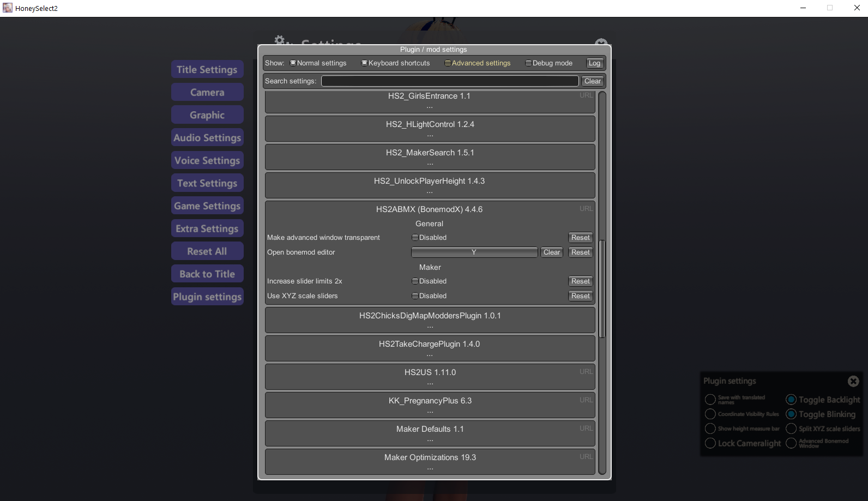
Task: Clear the Open bonemod editor key binding
Action: (552, 252)
